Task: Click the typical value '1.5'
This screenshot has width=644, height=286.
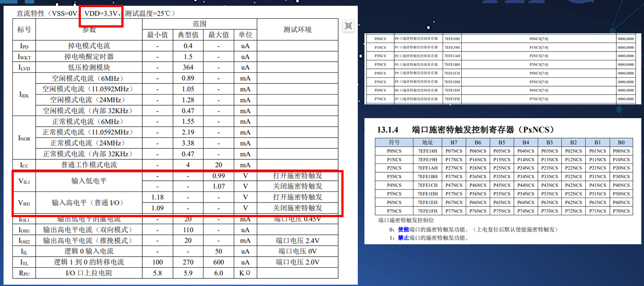Action: coord(188,56)
